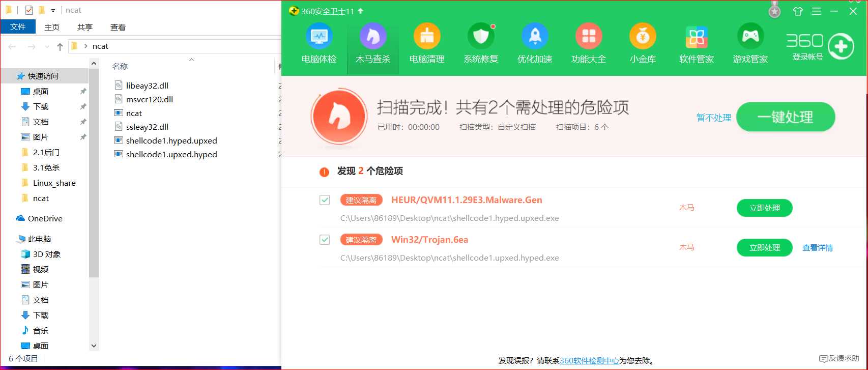This screenshot has height=370, width=868.
Task: Open the 文件 menu in Explorer
Action: click(x=18, y=26)
